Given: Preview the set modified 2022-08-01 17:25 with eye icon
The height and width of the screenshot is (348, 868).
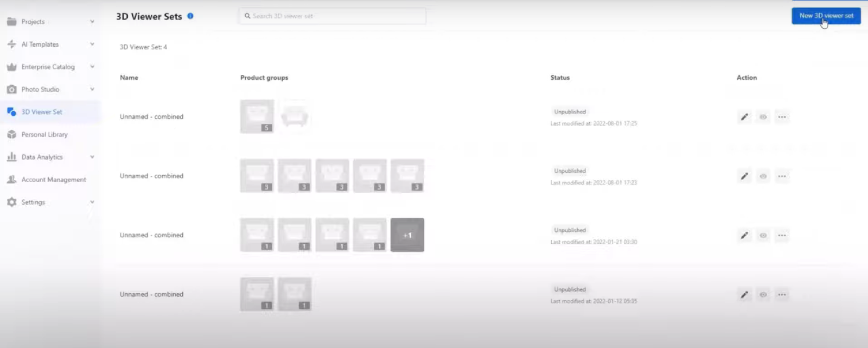Looking at the screenshot, I should pyautogui.click(x=763, y=117).
